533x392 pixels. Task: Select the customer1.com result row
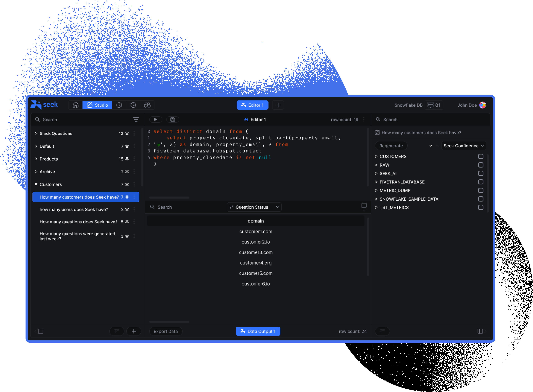click(x=256, y=232)
